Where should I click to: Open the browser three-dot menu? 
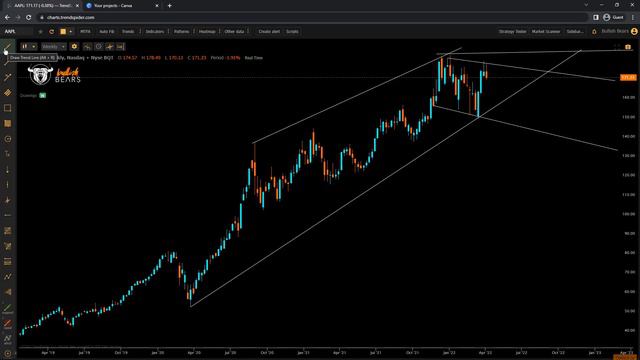[x=633, y=18]
